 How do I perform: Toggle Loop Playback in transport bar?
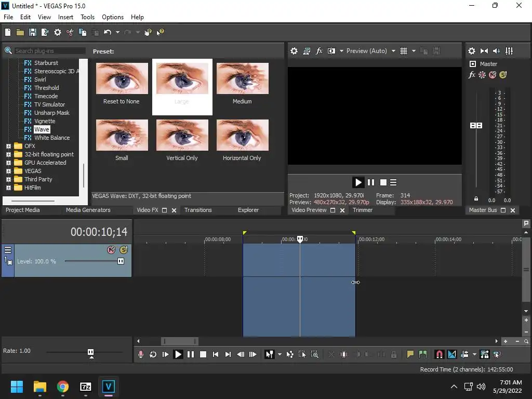(153, 354)
